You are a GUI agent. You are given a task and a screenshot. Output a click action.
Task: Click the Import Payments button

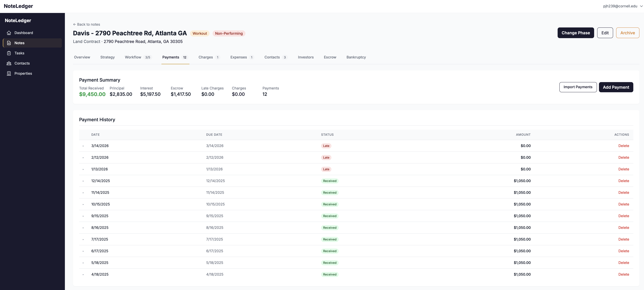point(578,87)
